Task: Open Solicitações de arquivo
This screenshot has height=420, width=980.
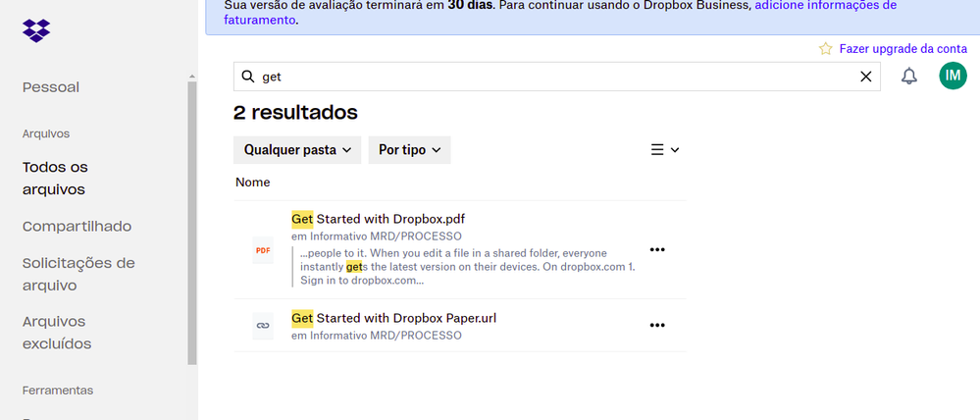Action: [x=78, y=275]
